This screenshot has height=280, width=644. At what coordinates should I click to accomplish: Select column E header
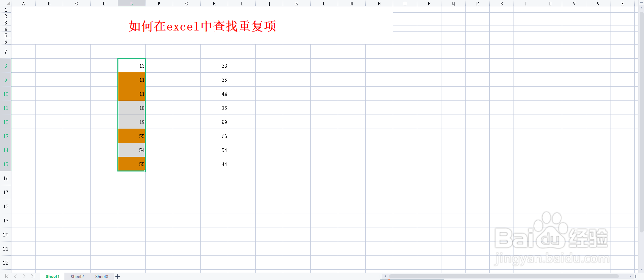coord(131,3)
